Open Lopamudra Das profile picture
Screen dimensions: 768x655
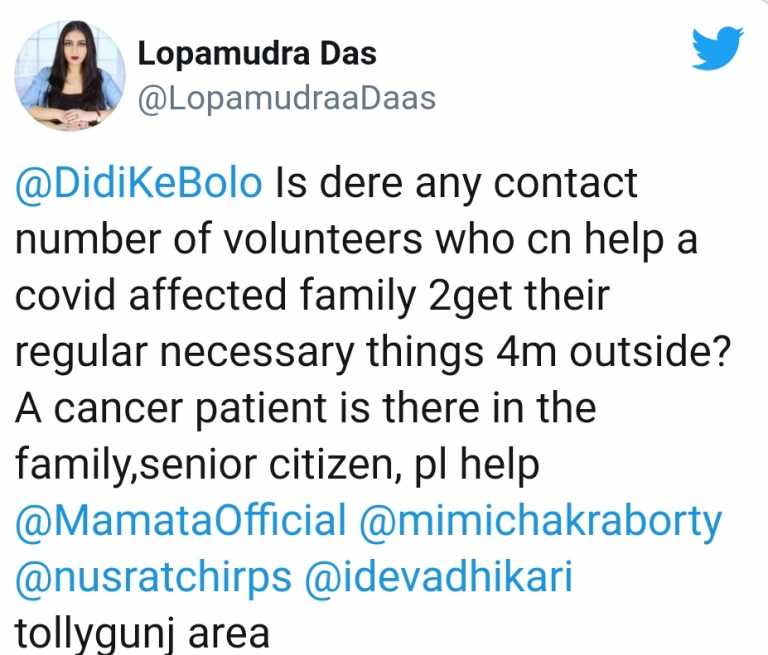(x=70, y=75)
